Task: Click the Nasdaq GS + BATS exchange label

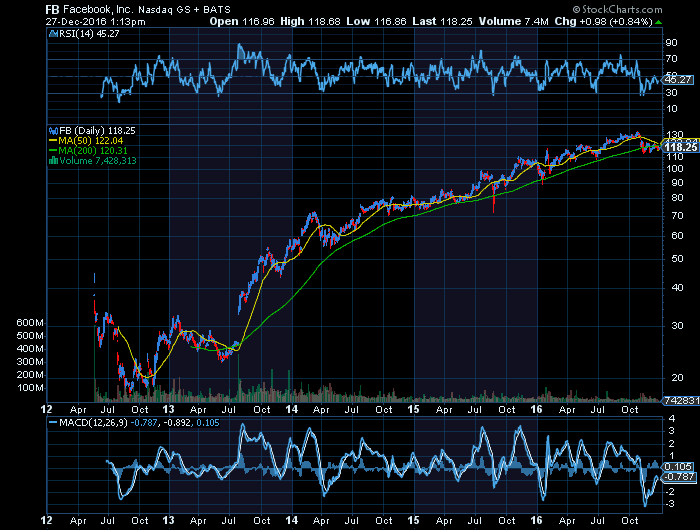Action: [184, 9]
